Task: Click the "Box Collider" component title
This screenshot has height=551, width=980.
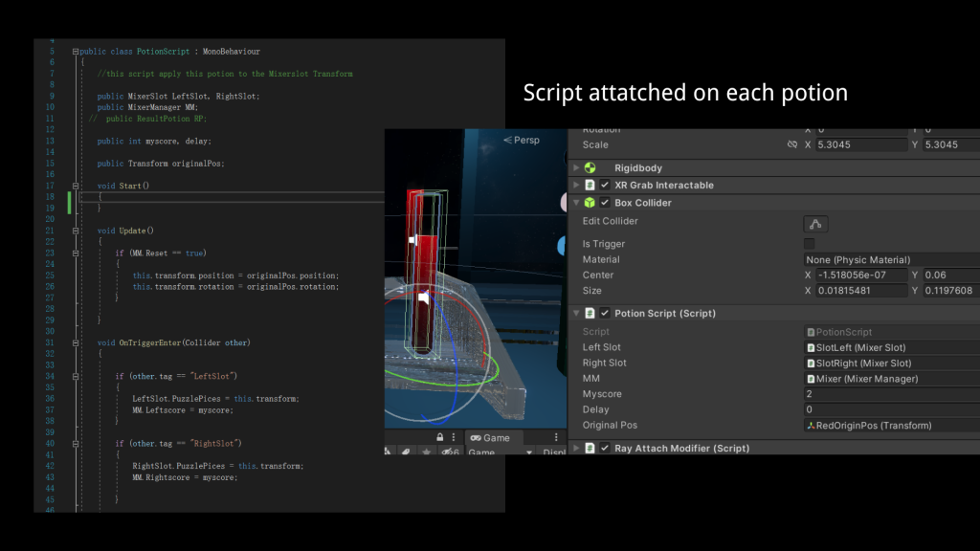Action: pyautogui.click(x=643, y=203)
